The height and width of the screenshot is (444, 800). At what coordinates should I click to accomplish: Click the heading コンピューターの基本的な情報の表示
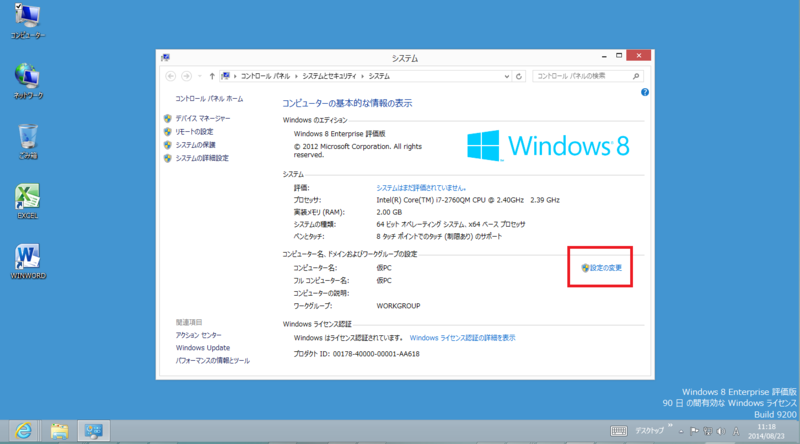[347, 103]
